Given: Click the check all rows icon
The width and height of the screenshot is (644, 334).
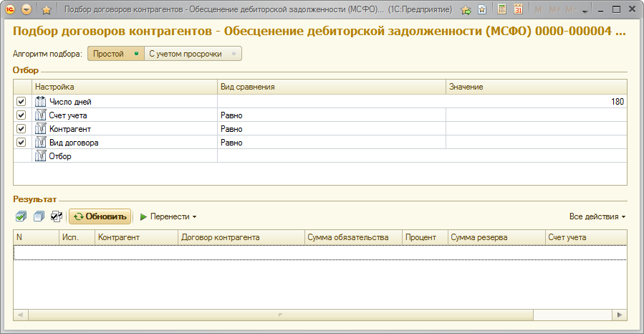Looking at the screenshot, I should coord(21,216).
